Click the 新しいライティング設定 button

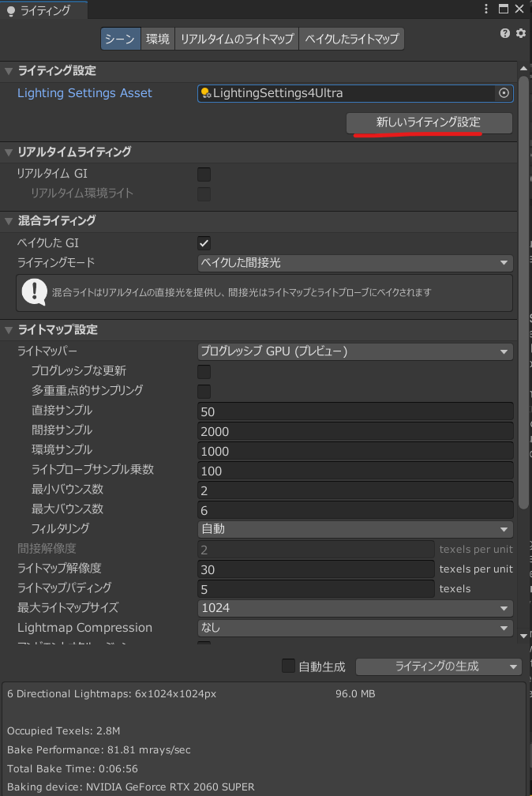(429, 123)
